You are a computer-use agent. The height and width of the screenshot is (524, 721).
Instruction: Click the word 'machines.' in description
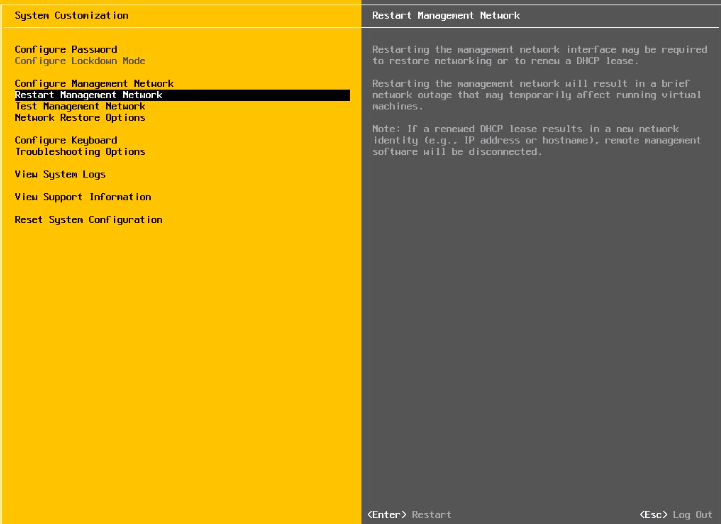397,106
